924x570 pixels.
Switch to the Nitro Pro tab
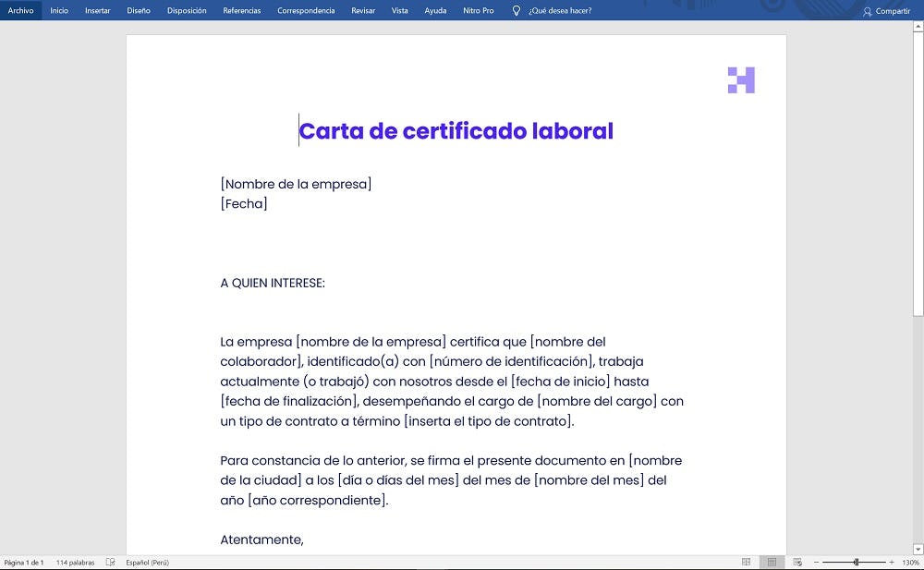point(479,10)
